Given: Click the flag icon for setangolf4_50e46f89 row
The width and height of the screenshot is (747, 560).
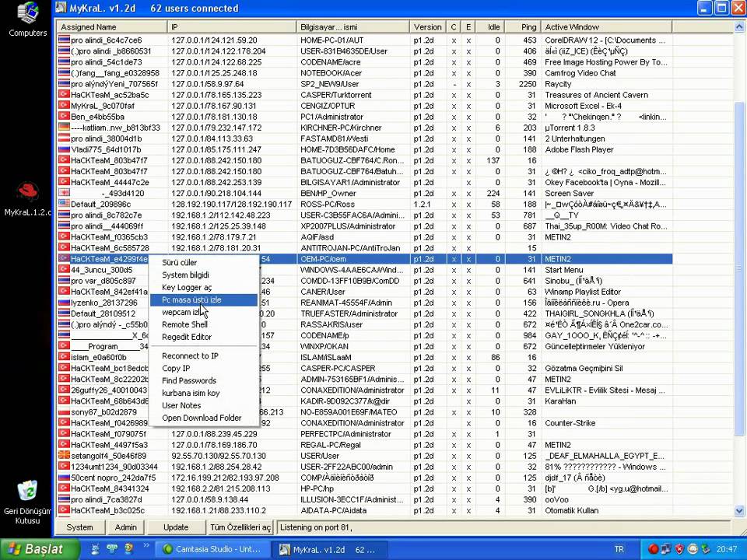Looking at the screenshot, I should 64,456.
